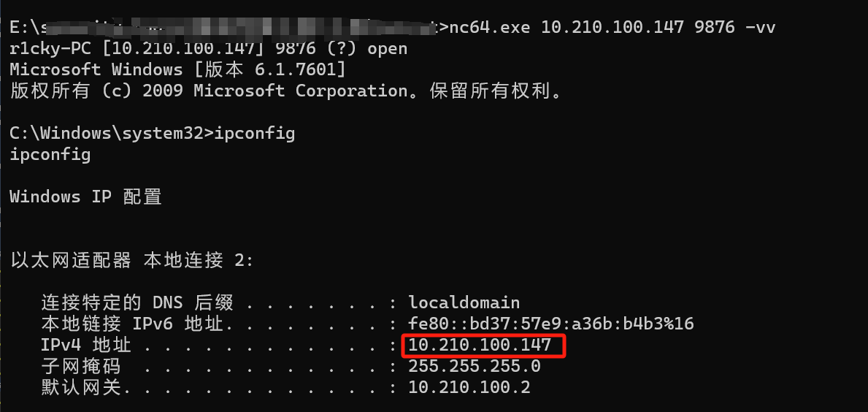This screenshot has width=868, height=412.
Task: Click the 连接特定的 DNS 后缀 label
Action: pyautogui.click(x=137, y=303)
